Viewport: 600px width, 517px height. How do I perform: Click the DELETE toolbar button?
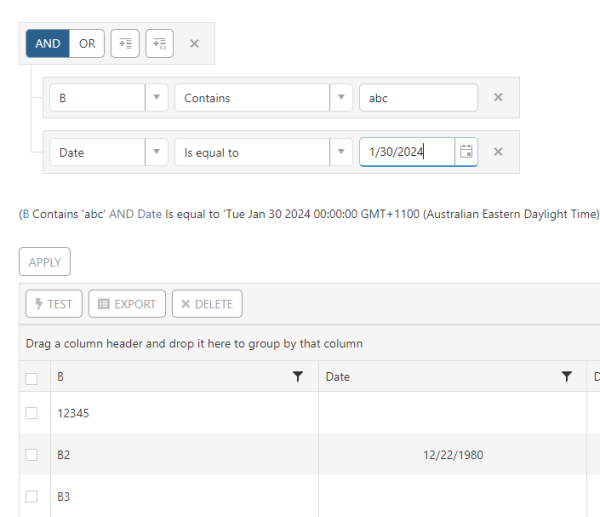point(207,304)
